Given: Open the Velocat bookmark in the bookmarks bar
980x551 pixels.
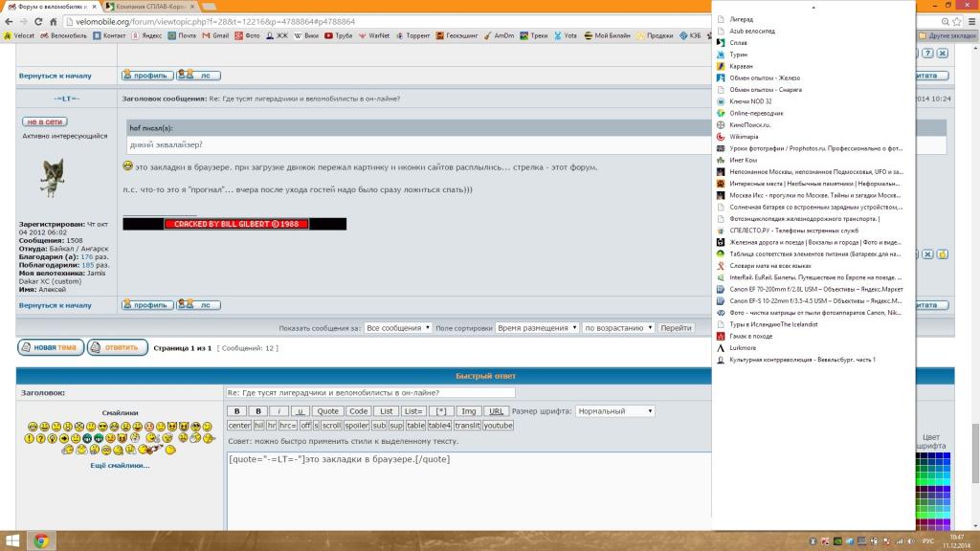Looking at the screenshot, I should [19, 35].
